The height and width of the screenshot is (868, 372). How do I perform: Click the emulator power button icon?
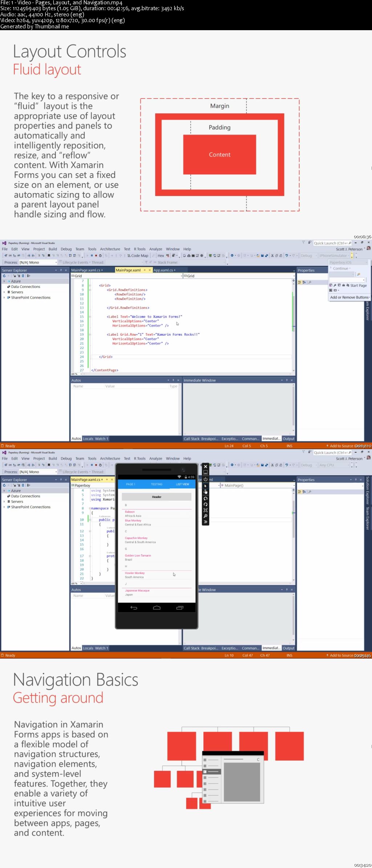[206, 479]
